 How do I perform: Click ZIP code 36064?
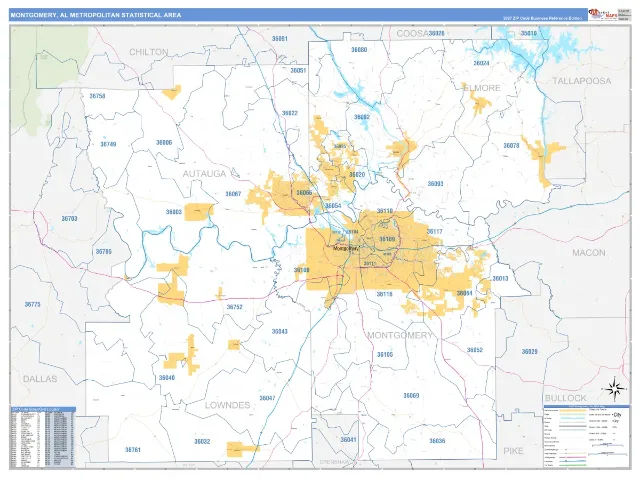click(464, 293)
